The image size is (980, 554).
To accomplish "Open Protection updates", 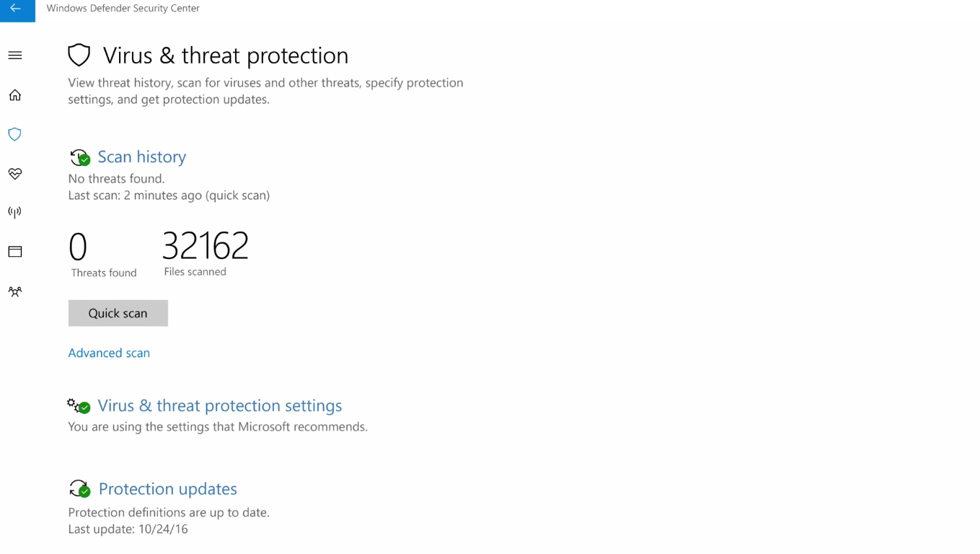I will click(x=167, y=488).
